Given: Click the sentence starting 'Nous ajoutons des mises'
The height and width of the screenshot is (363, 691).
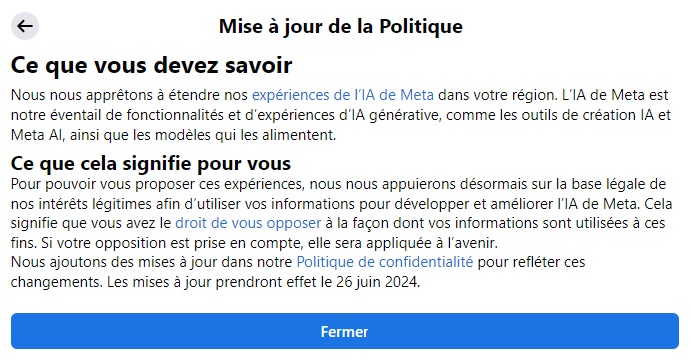Looking at the screenshot, I should pos(298,272).
